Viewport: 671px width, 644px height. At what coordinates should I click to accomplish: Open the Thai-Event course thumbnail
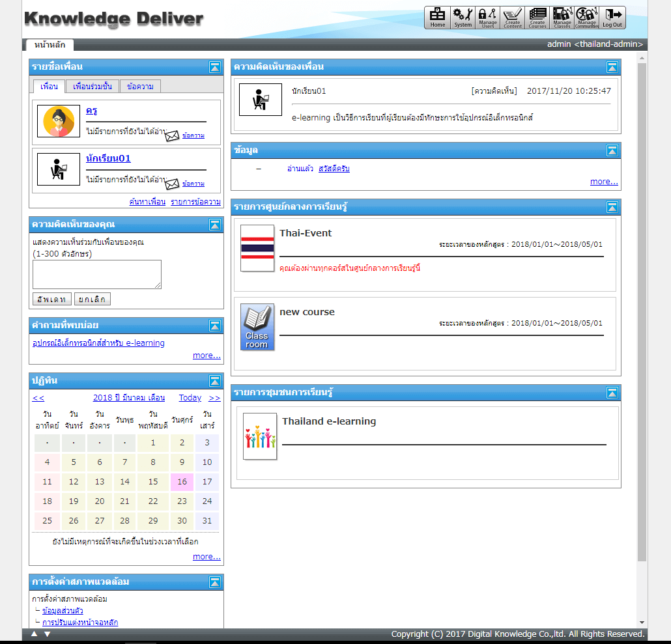[257, 248]
